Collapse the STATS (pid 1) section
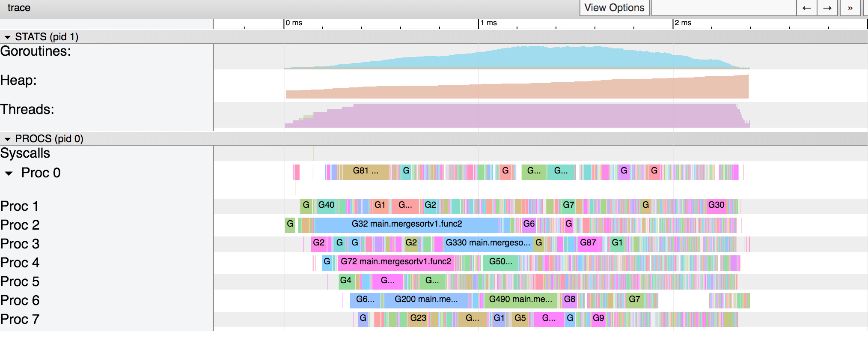868x341 pixels. click(x=7, y=37)
